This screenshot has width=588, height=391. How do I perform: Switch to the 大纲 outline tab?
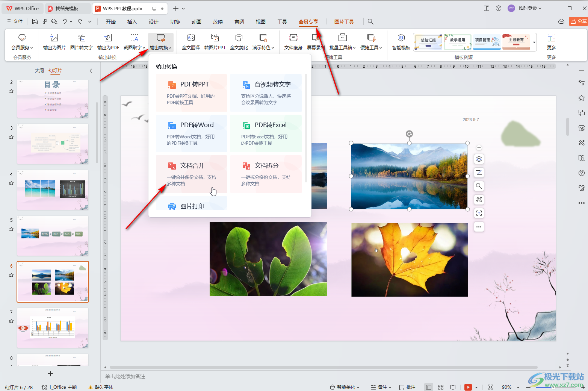pyautogui.click(x=39, y=71)
